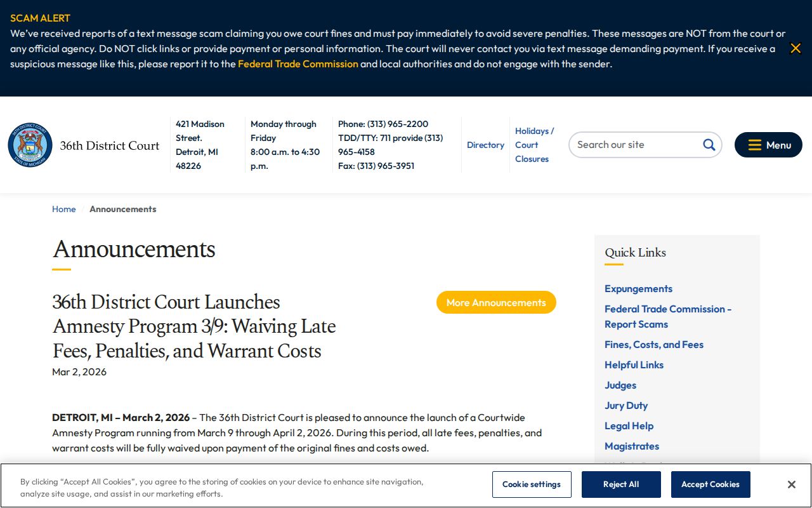
Task: Open the Federal Trade Commission link in the alert
Action: point(298,63)
